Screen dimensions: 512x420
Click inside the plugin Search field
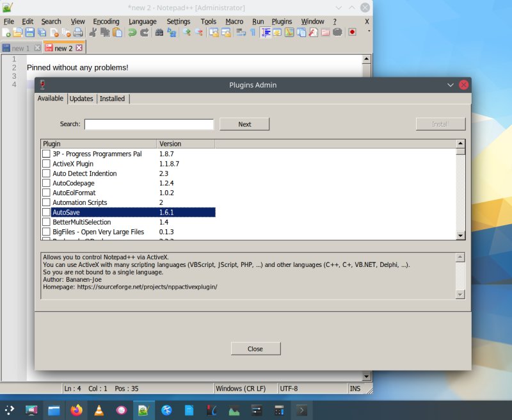(148, 124)
